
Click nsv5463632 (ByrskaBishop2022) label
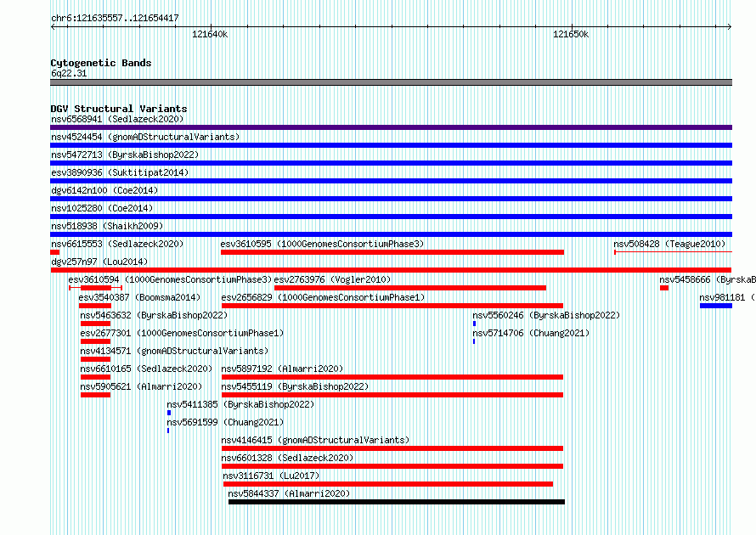click(x=154, y=315)
